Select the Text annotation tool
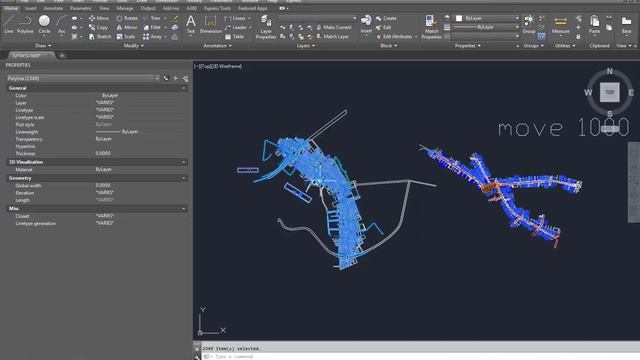640x360 pixels. [191, 24]
